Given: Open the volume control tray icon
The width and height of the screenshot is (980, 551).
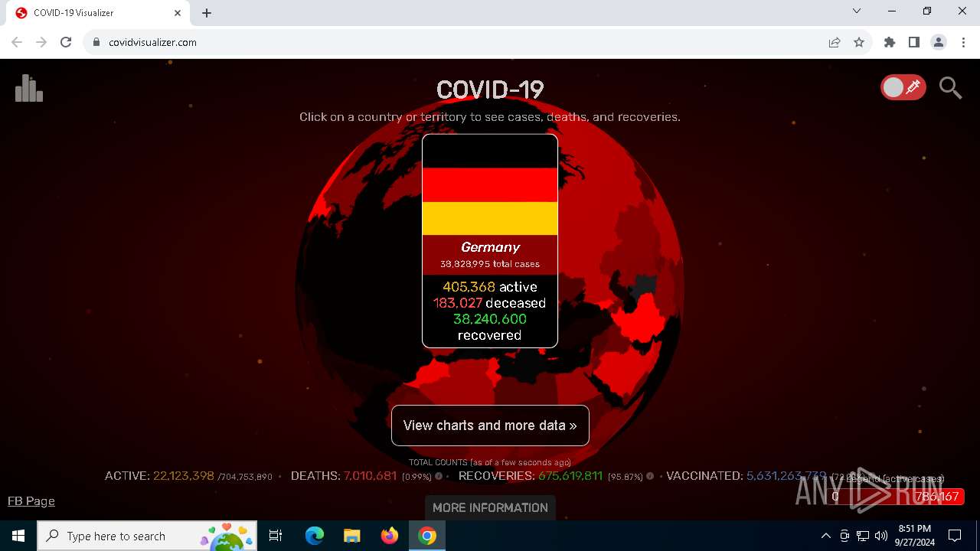Looking at the screenshot, I should [881, 536].
